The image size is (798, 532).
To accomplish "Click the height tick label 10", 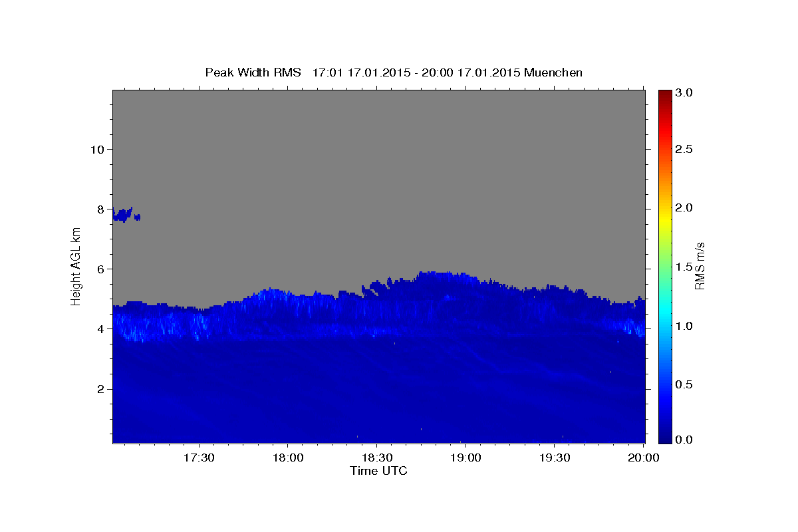I will (x=96, y=149).
